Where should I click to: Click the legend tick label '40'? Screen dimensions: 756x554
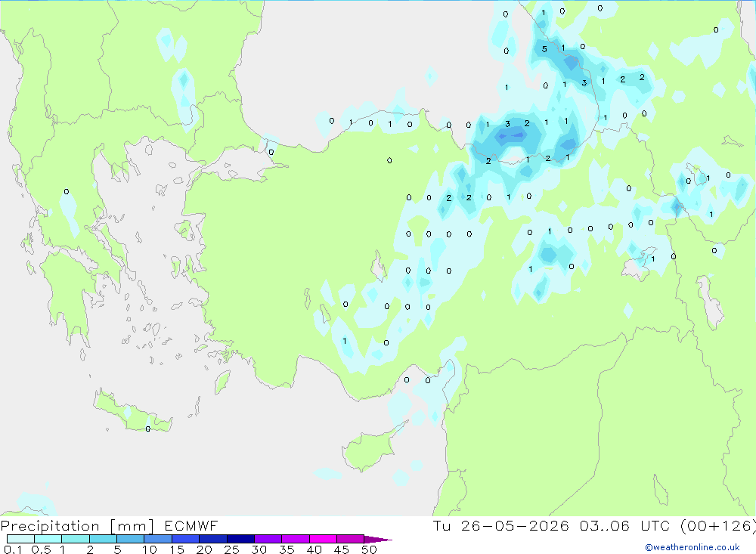314,549
